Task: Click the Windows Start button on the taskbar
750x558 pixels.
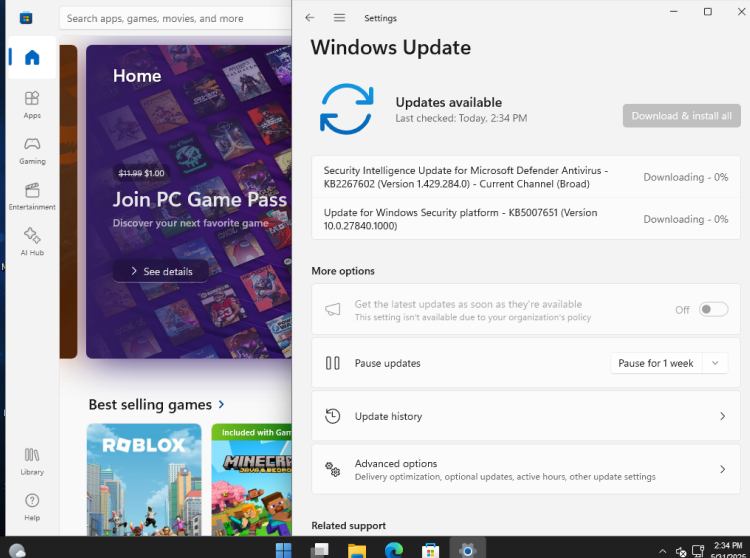Action: click(284, 550)
